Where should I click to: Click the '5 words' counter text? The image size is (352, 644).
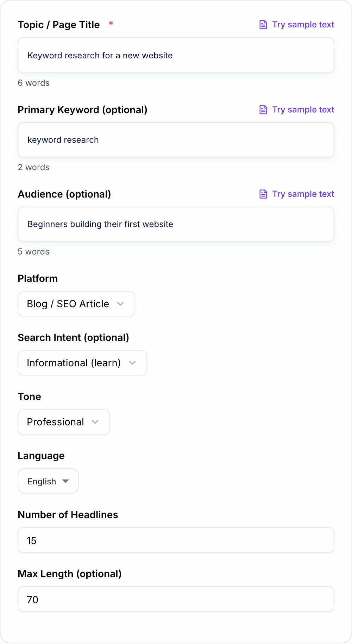click(34, 252)
